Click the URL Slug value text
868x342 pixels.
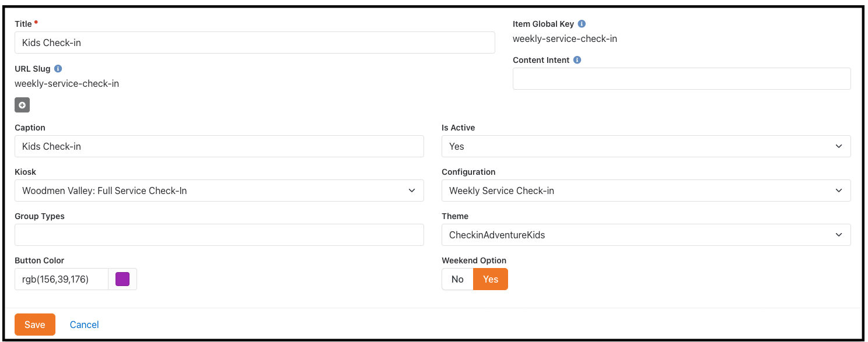[67, 83]
